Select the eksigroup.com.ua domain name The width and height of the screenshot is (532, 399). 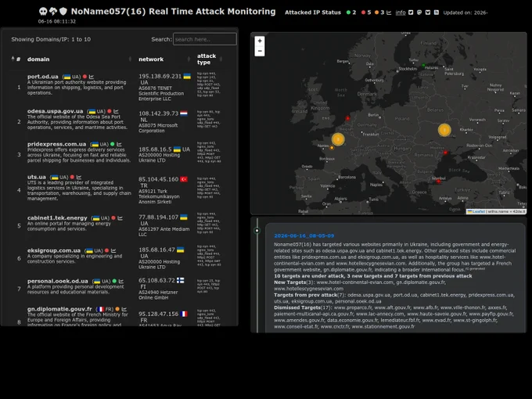[x=54, y=250]
